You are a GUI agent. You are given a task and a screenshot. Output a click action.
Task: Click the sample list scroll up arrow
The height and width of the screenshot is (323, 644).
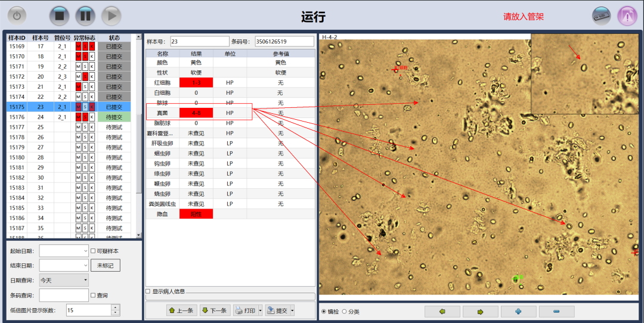click(x=138, y=38)
